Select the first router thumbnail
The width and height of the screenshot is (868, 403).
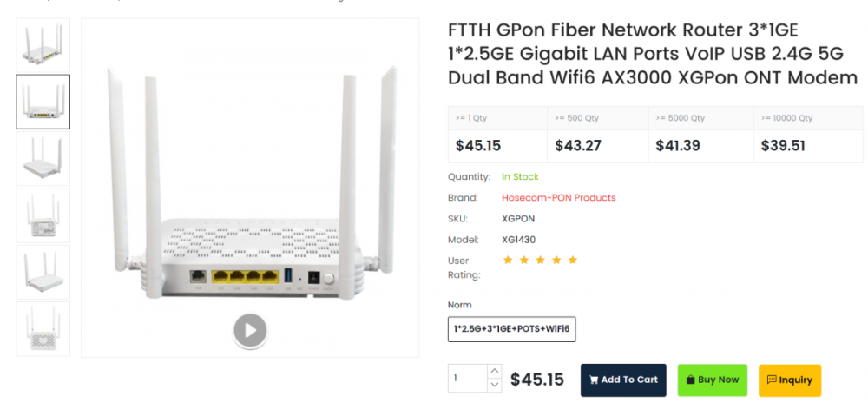43,45
